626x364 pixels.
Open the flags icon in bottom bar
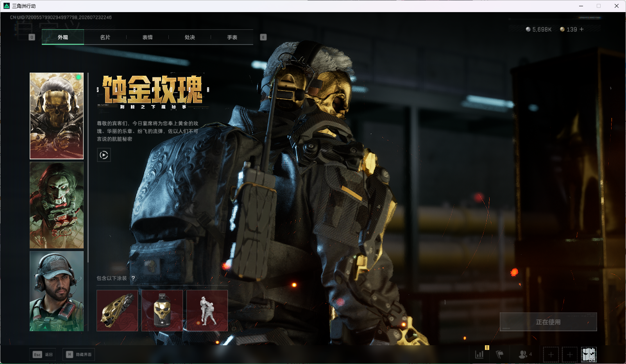point(500,355)
